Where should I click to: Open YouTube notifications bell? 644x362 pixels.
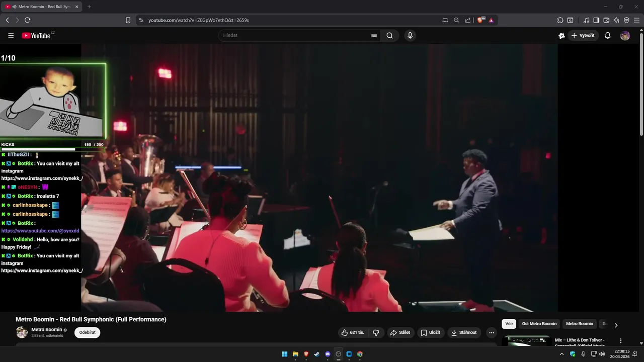point(608,36)
